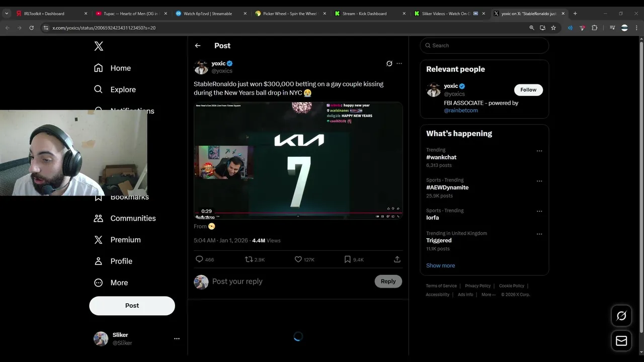Click yoxic's avatar on the post
The image size is (644, 362).
point(201,67)
